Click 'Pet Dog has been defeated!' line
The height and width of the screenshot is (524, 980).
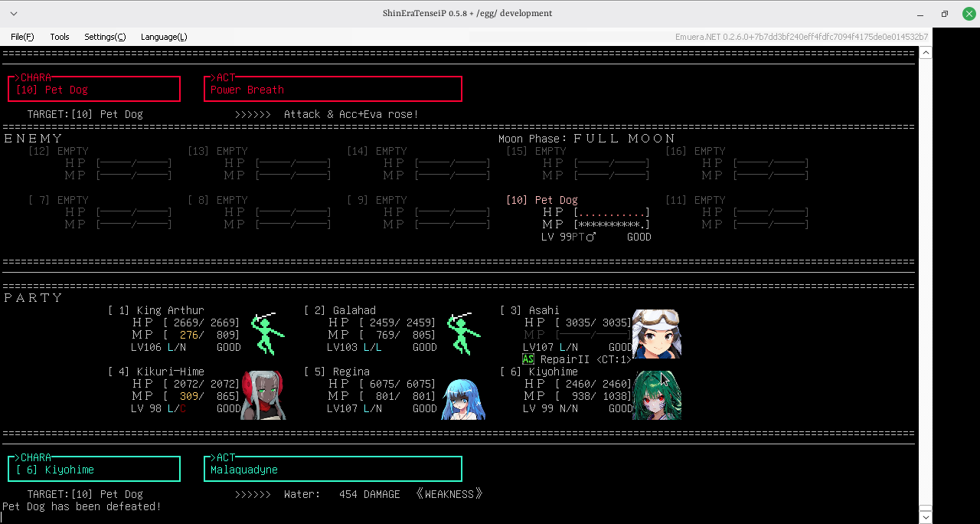[82, 506]
